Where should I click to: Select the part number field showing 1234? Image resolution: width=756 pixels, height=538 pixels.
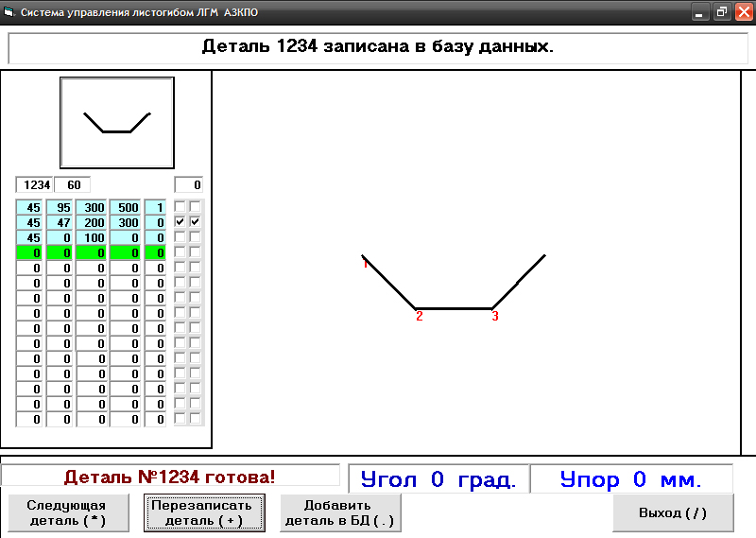tap(35, 185)
